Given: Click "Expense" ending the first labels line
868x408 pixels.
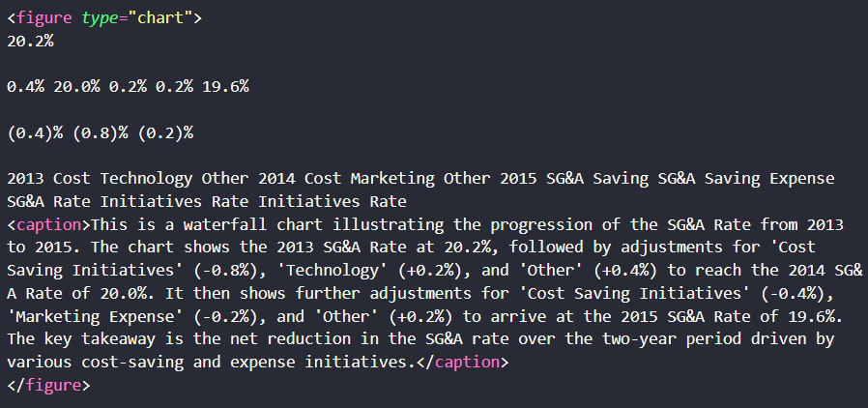Looking at the screenshot, I should (x=802, y=179).
